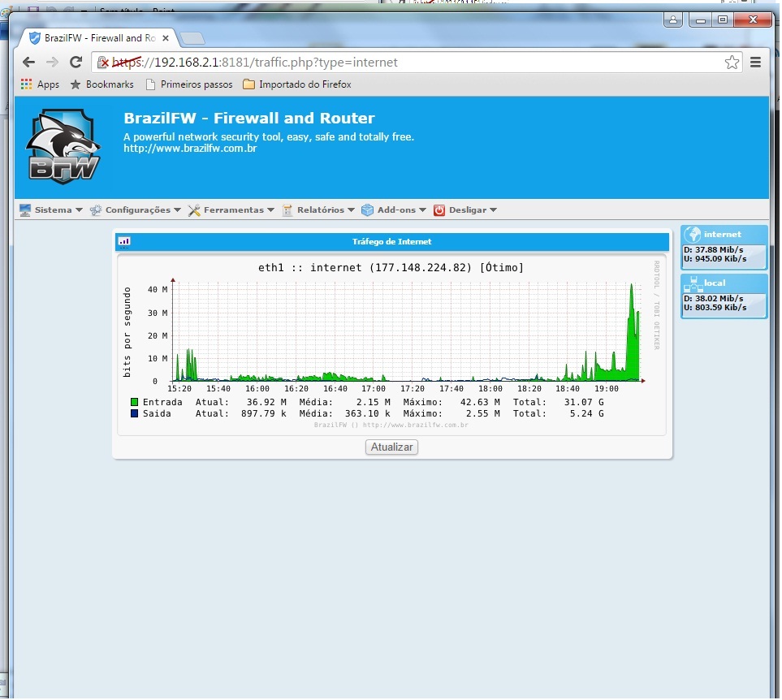
Task: Click the red Desligar power icon
Action: pyautogui.click(x=439, y=210)
